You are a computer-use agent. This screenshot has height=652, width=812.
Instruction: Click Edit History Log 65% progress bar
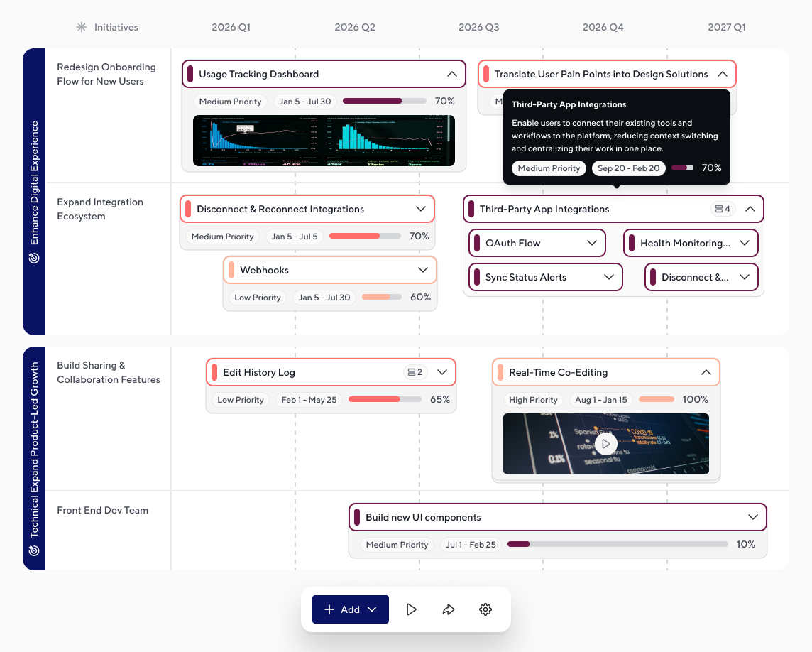pos(385,399)
